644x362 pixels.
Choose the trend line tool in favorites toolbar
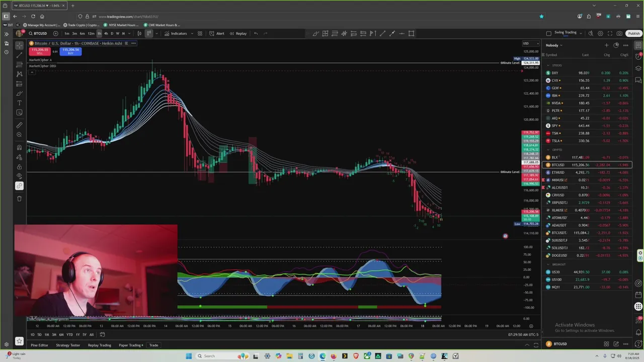[382, 34]
